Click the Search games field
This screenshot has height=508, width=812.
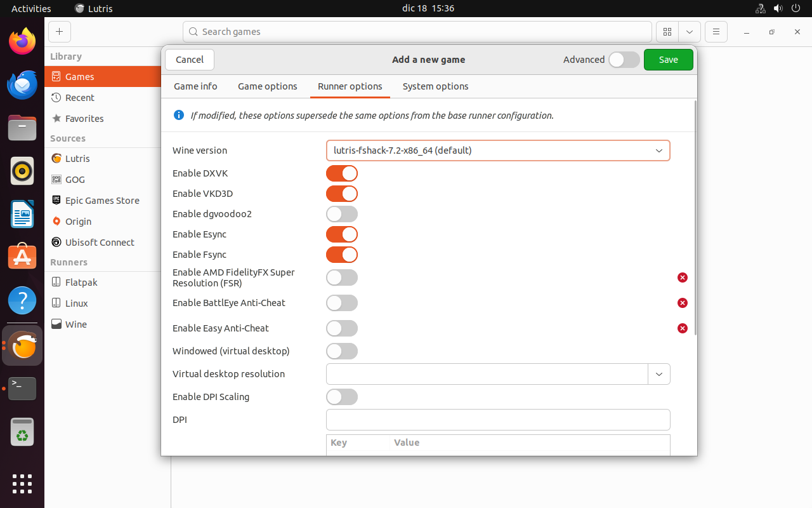pyautogui.click(x=417, y=32)
